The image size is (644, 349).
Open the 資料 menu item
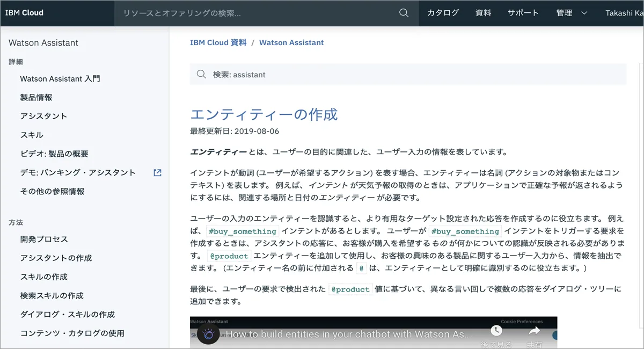coord(484,13)
